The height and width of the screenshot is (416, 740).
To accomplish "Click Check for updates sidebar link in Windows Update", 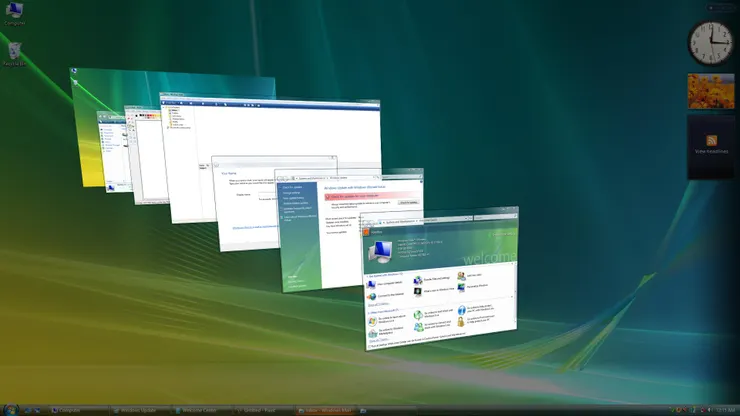I will pyautogui.click(x=293, y=187).
